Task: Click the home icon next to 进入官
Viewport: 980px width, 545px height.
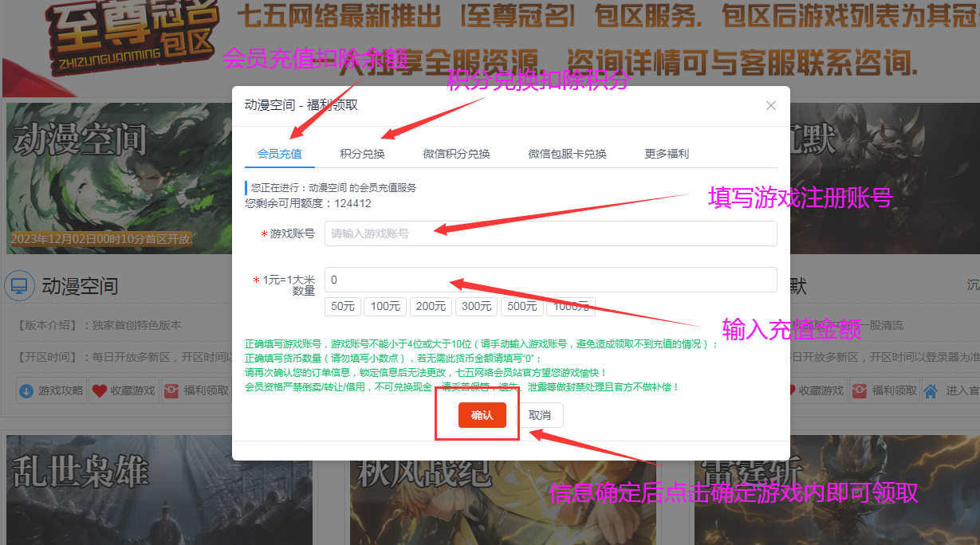Action: coord(931,391)
